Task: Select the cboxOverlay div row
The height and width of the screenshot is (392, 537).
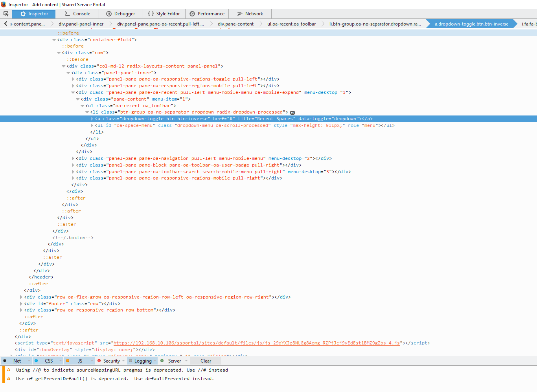Action: (85, 350)
